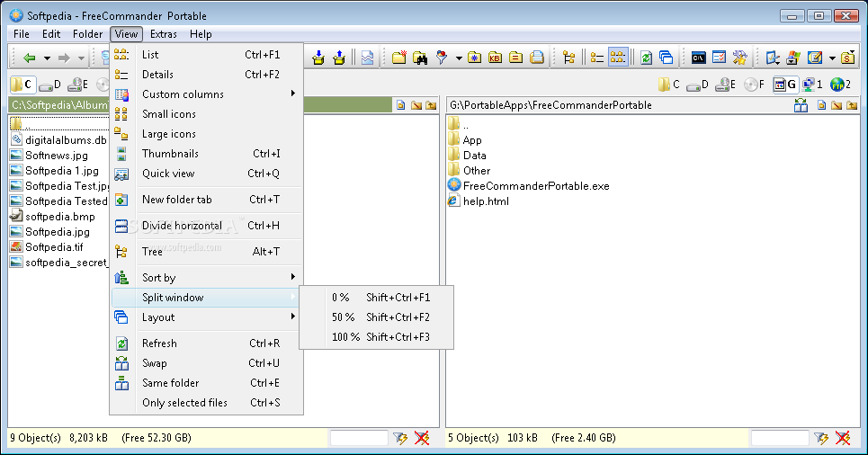Click the Windows flag system toolbar icon
This screenshot has height=455, width=868.
point(793,58)
